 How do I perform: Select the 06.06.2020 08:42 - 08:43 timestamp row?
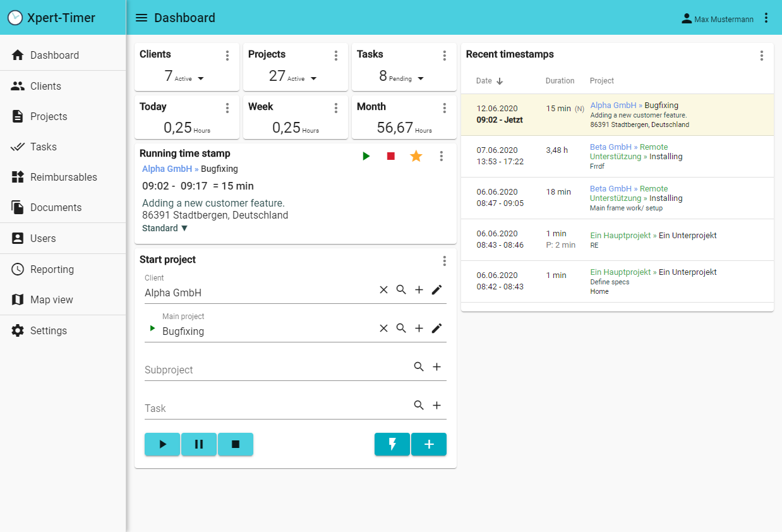point(617,282)
